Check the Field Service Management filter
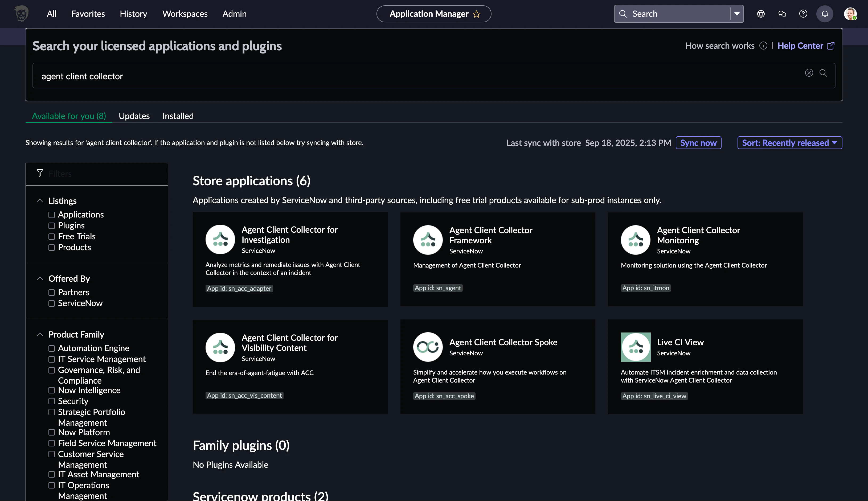The image size is (868, 501). click(x=52, y=443)
